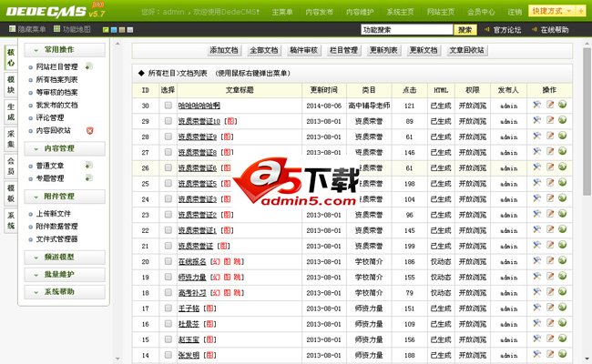The width and height of the screenshot is (592, 364).
Task: Click the edit pencil icon for ID 29
Action: [x=550, y=120]
